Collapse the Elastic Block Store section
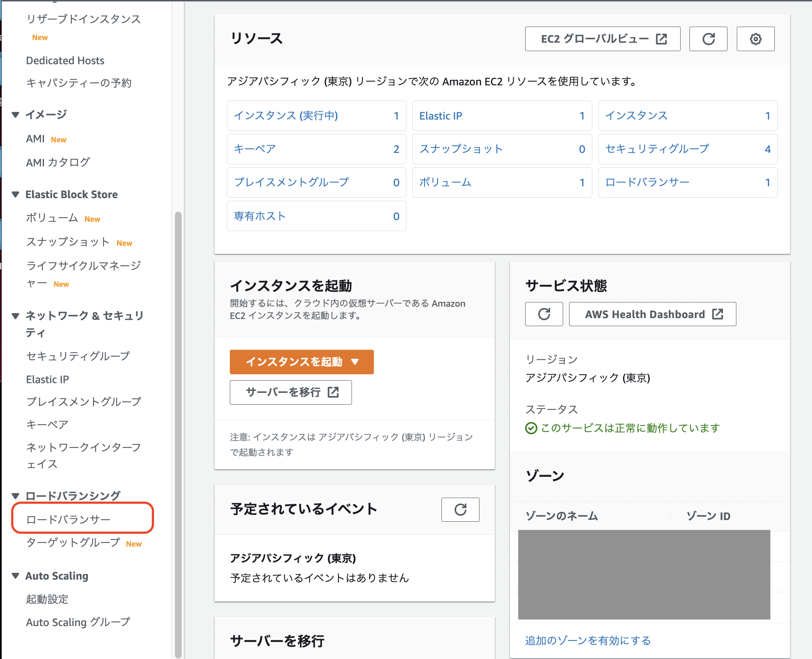 [x=15, y=194]
